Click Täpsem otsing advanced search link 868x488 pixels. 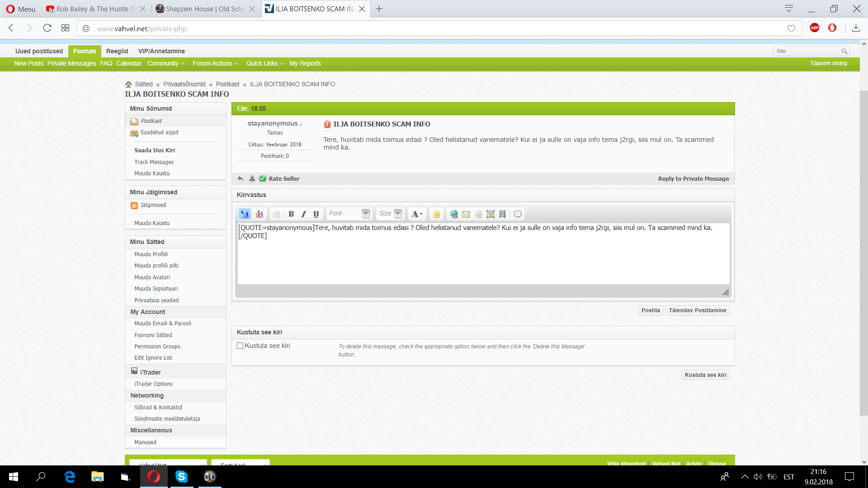point(829,63)
